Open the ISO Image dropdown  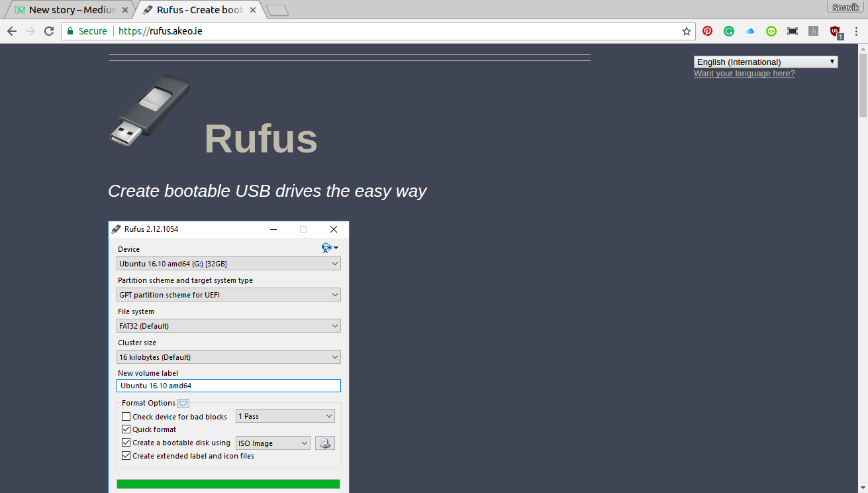point(273,443)
